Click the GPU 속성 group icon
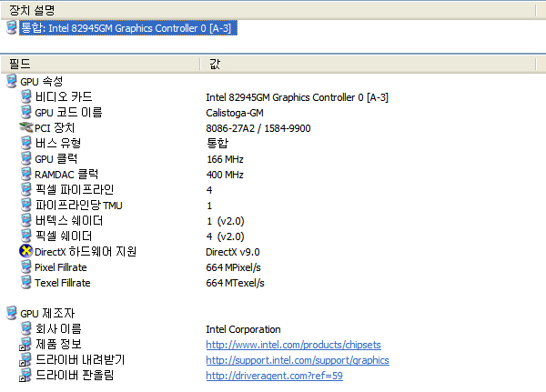The height and width of the screenshot is (392, 546). pos(12,81)
